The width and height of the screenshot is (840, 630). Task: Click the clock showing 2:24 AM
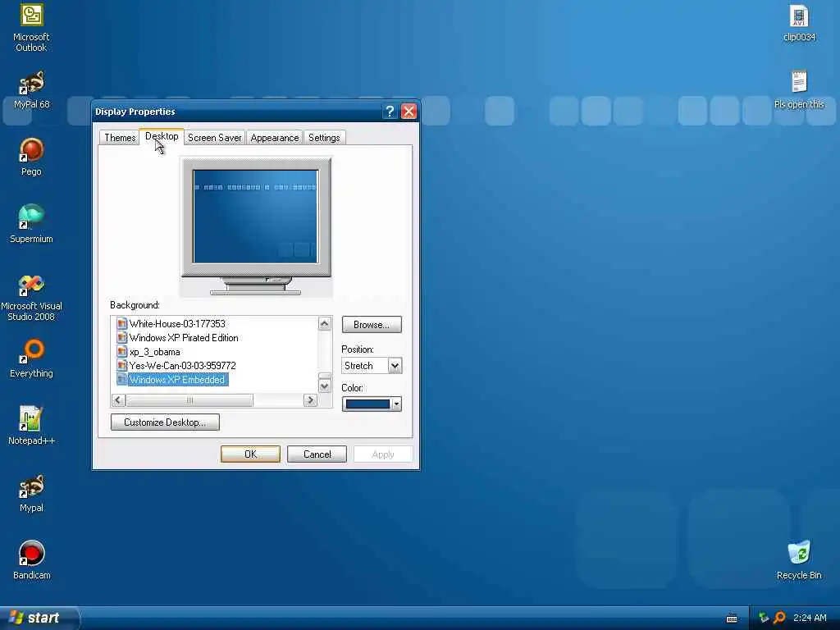point(810,618)
